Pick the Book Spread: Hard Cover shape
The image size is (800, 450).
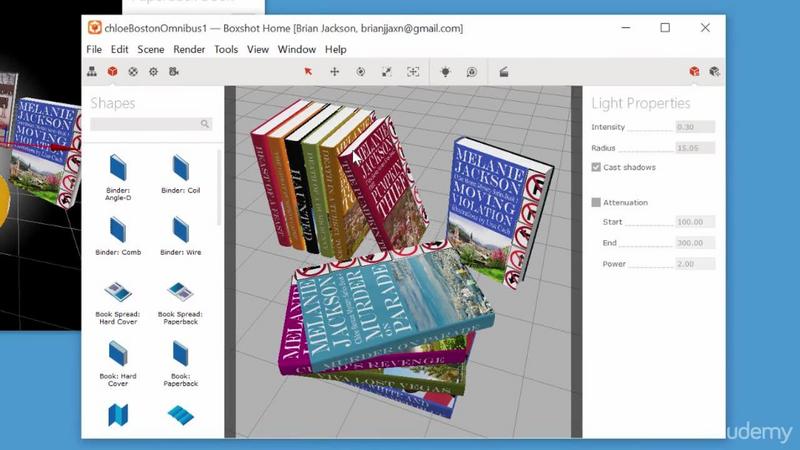pos(118,302)
